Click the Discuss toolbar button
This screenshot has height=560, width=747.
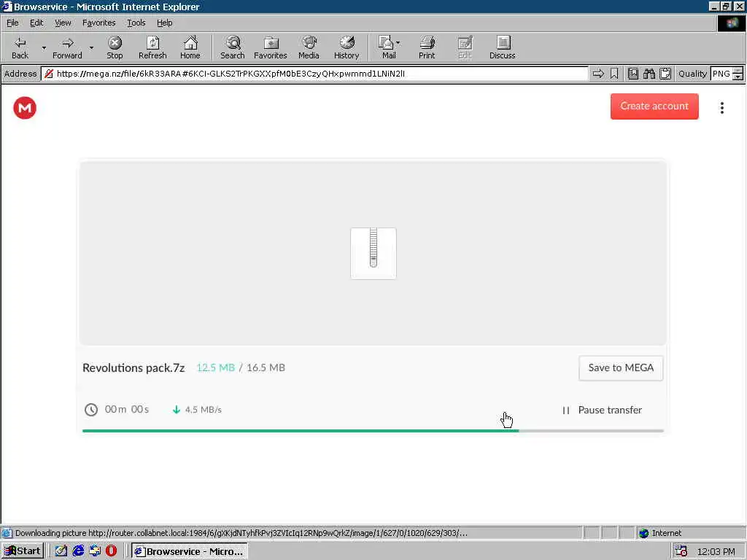(x=502, y=47)
